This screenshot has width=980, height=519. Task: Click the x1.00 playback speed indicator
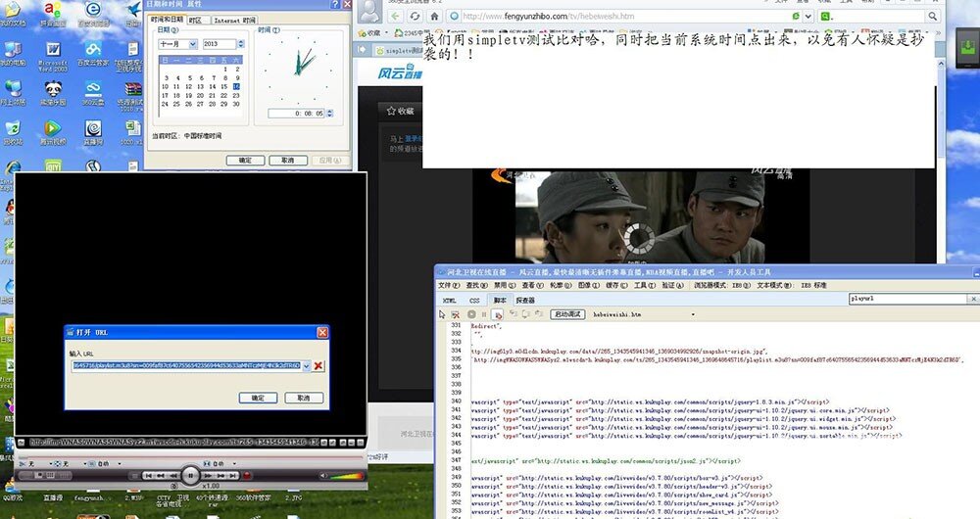pos(212,486)
